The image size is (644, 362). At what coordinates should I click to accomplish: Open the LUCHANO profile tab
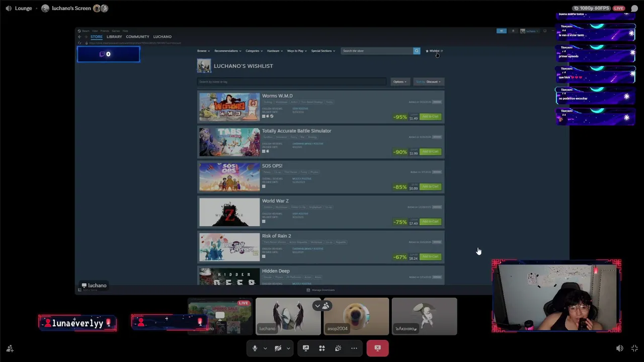(163, 37)
